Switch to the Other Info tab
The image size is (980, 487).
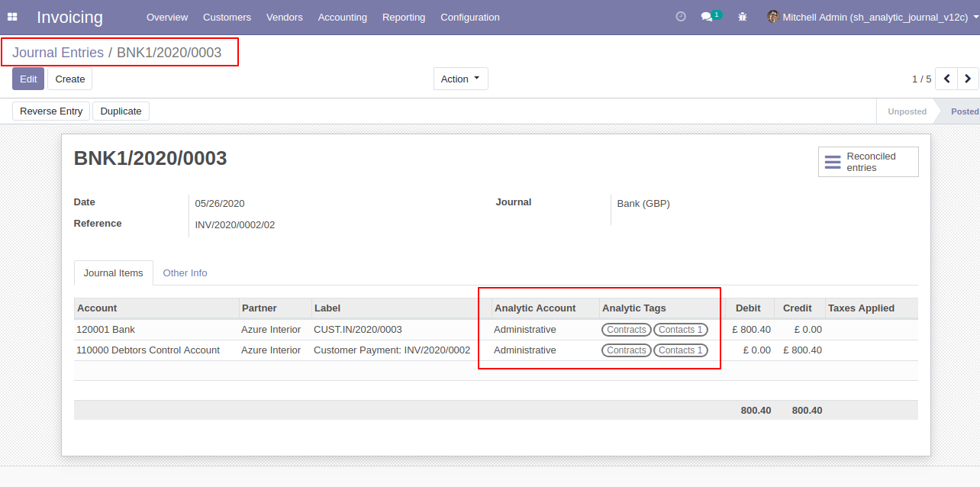[x=185, y=273]
